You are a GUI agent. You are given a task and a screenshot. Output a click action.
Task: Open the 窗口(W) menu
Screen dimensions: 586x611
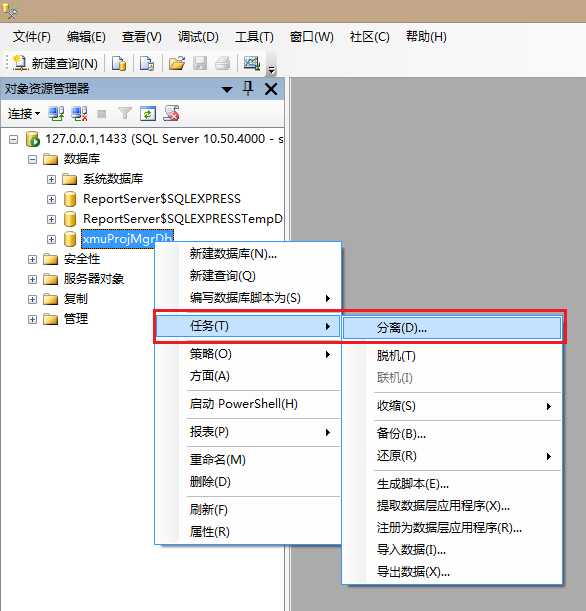click(311, 37)
